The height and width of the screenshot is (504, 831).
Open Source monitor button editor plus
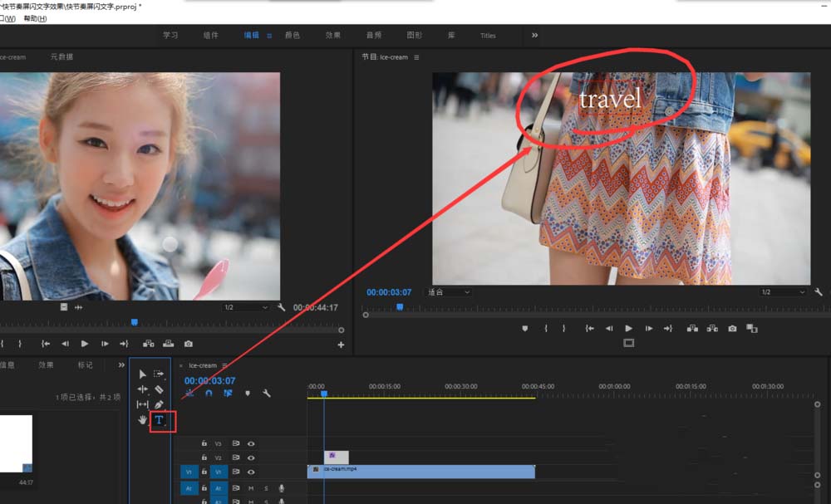[x=341, y=345]
